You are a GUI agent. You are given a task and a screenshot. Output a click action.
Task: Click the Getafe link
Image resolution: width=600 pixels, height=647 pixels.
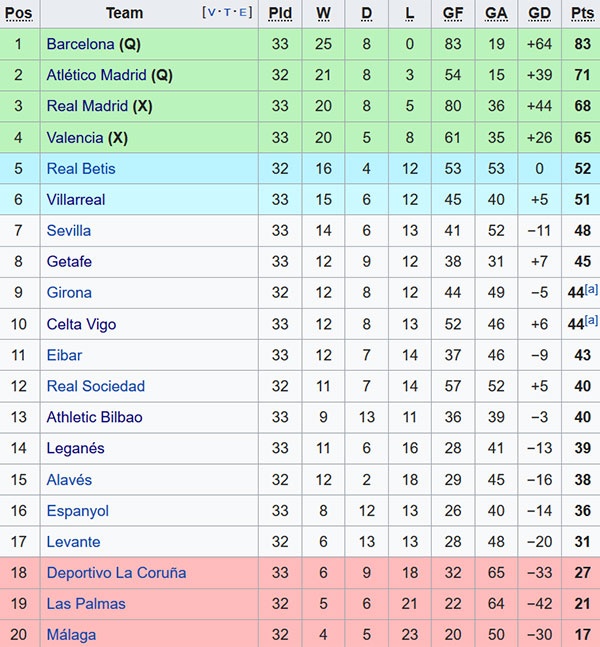(69, 261)
